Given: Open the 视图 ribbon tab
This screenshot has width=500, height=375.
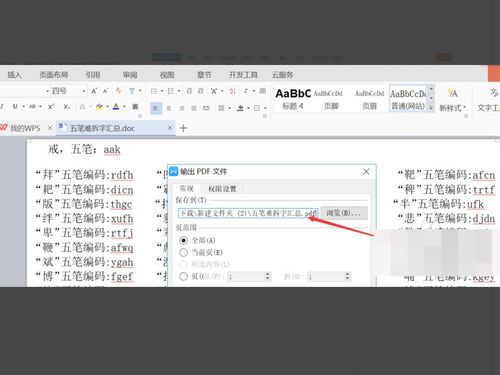Looking at the screenshot, I should pyautogui.click(x=167, y=75).
